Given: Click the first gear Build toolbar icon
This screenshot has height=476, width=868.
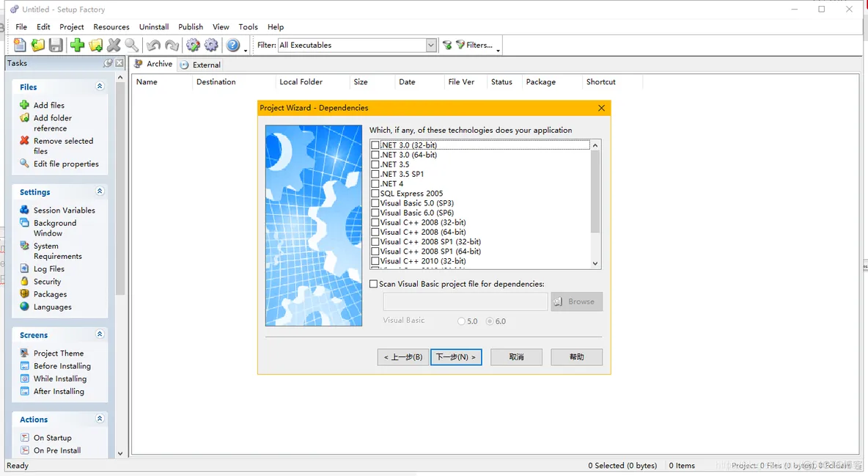Looking at the screenshot, I should point(194,45).
